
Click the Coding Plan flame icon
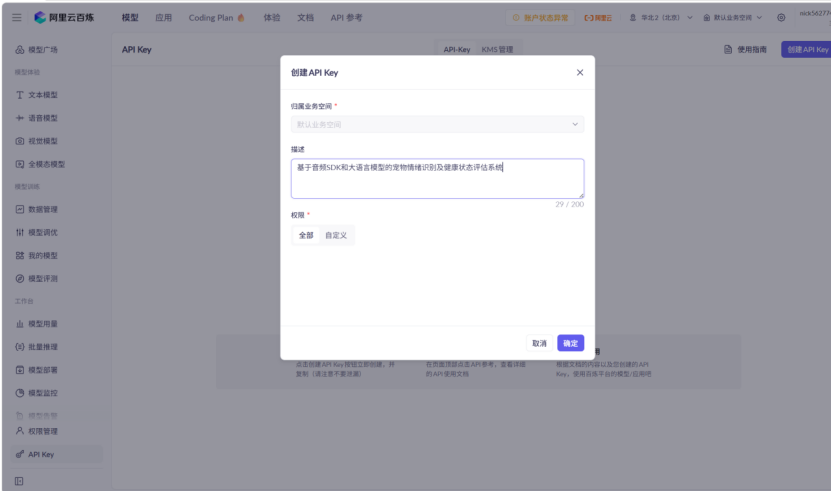point(241,17)
